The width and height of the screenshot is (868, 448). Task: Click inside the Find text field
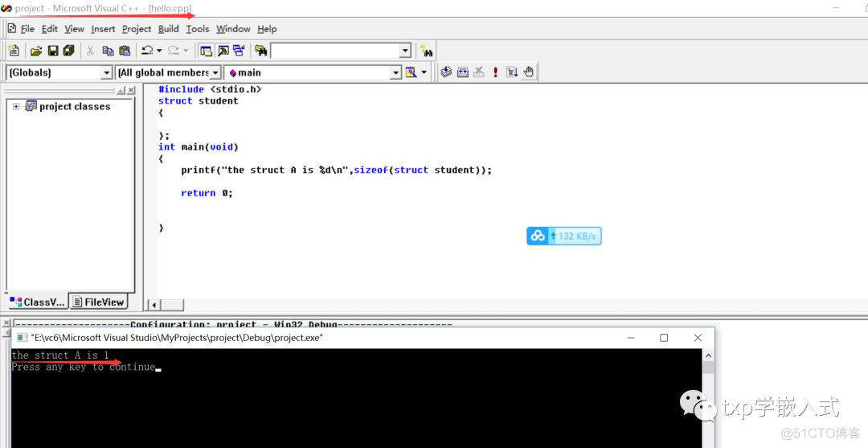tap(335, 51)
